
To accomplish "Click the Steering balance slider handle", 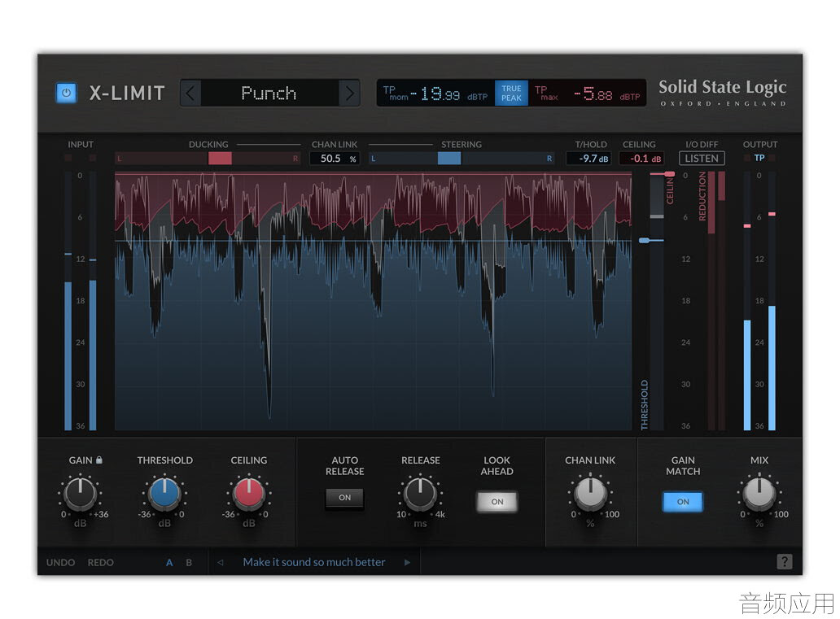I will pos(449,159).
